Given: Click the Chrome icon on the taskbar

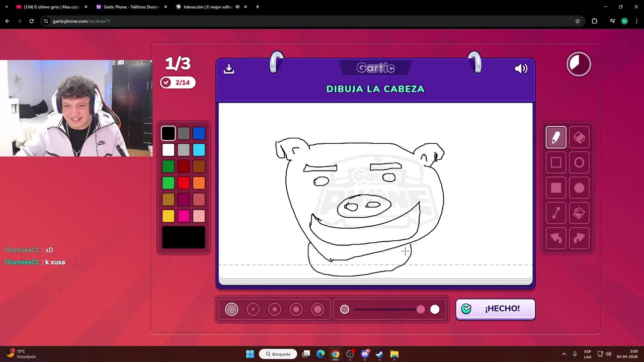Looking at the screenshot, I should point(335,354).
